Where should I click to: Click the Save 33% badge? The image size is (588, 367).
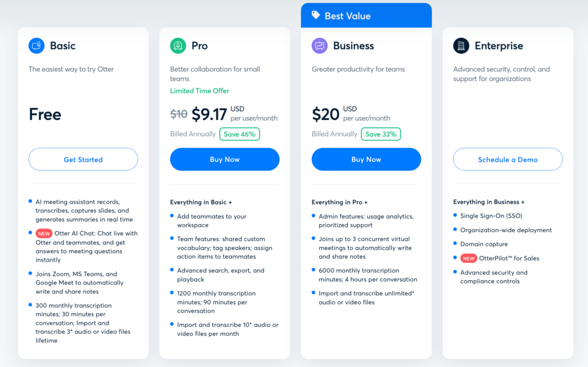[381, 134]
